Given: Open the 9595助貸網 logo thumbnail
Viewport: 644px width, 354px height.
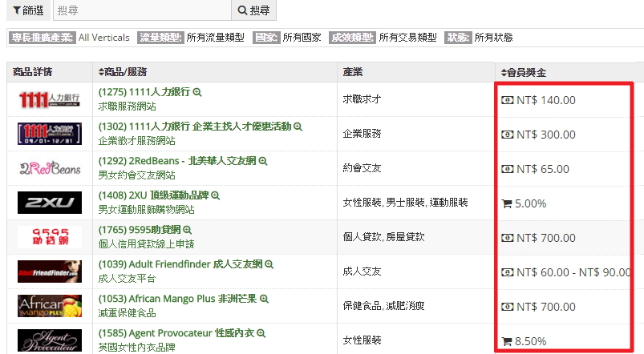Looking at the screenshot, I should click(x=49, y=237).
